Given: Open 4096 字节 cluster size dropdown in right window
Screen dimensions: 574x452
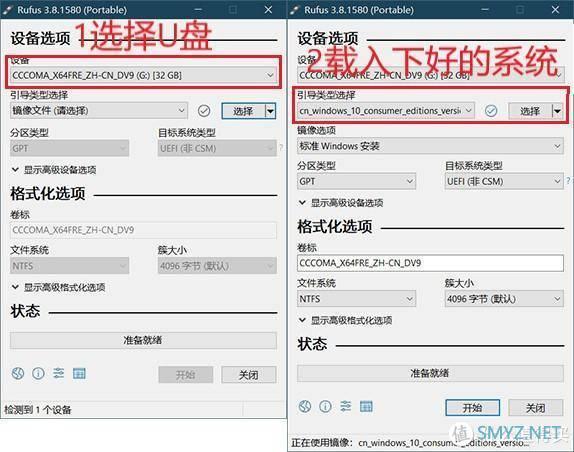Looking at the screenshot, I should 504,299.
